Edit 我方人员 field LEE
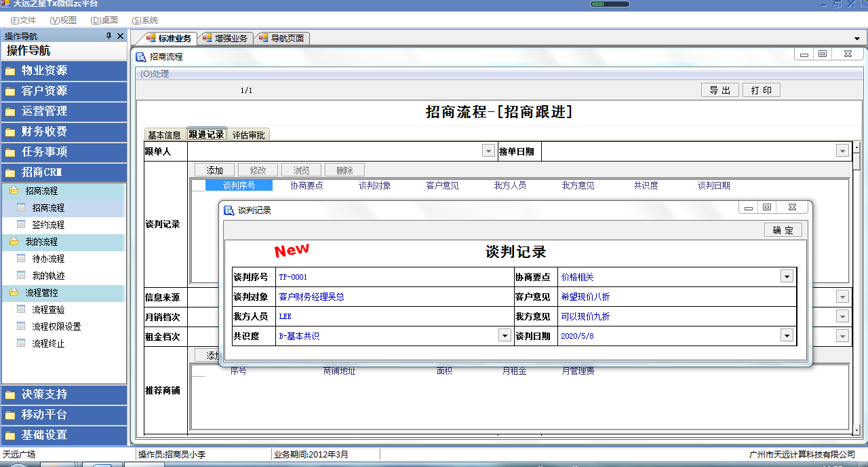 (394, 316)
